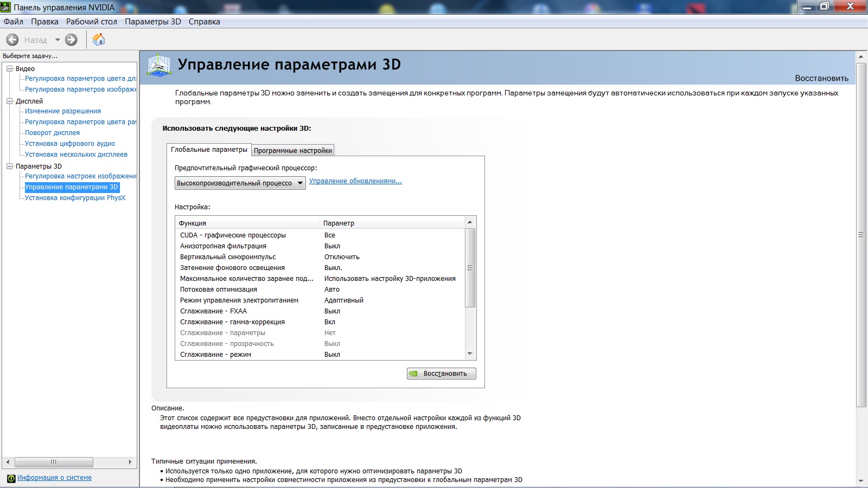Open Установка конфигурации PhysX task
868x488 pixels.
[75, 198]
